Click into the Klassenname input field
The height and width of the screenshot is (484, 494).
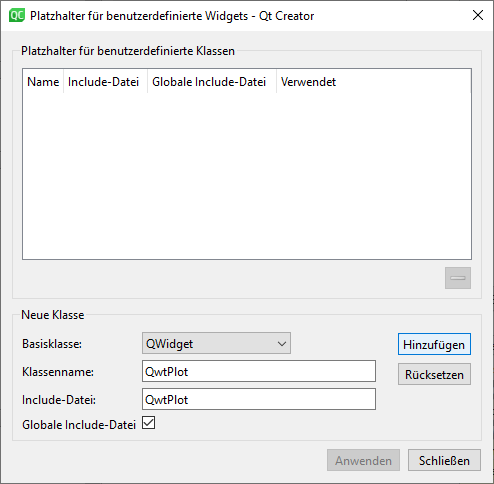pos(259,371)
